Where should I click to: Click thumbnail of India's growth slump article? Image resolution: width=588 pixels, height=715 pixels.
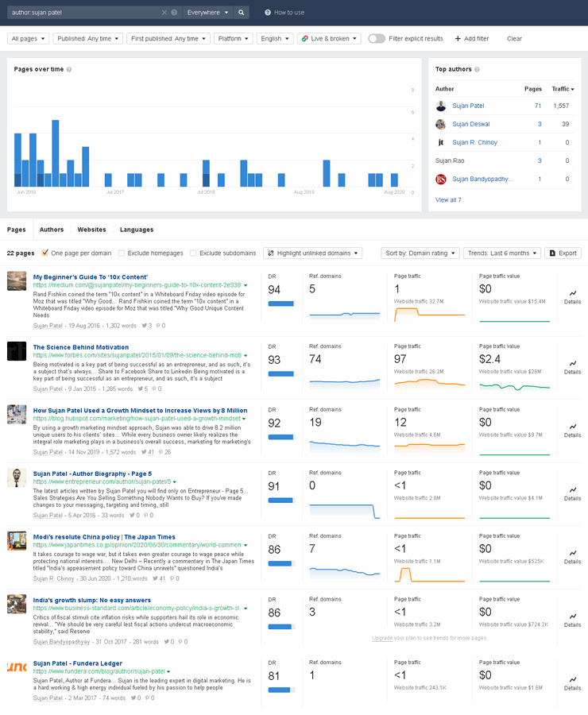(17, 605)
